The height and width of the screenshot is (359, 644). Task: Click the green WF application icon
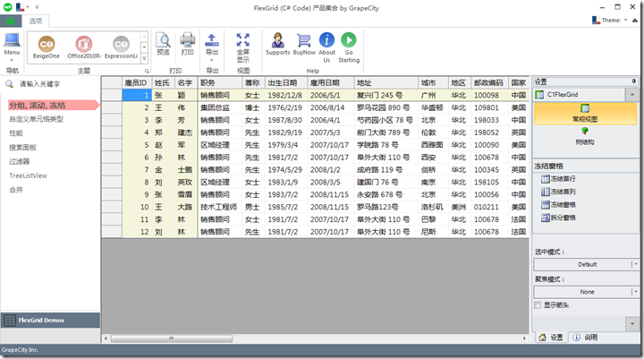point(7,7)
